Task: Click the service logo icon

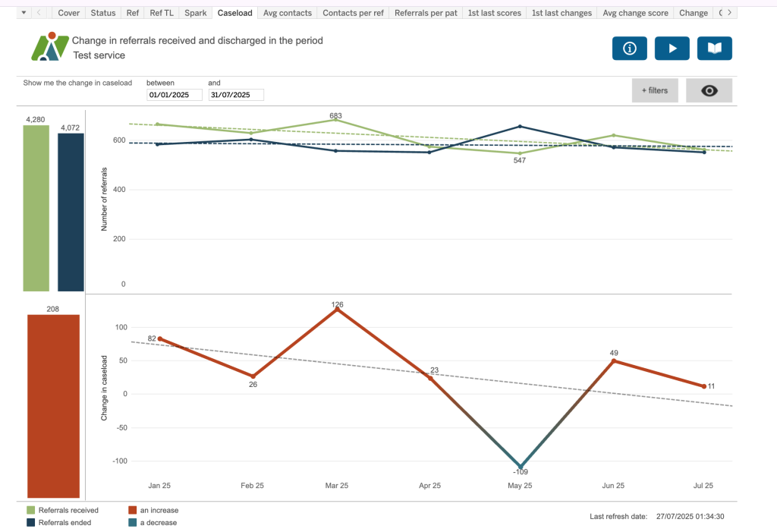Action: coord(49,47)
